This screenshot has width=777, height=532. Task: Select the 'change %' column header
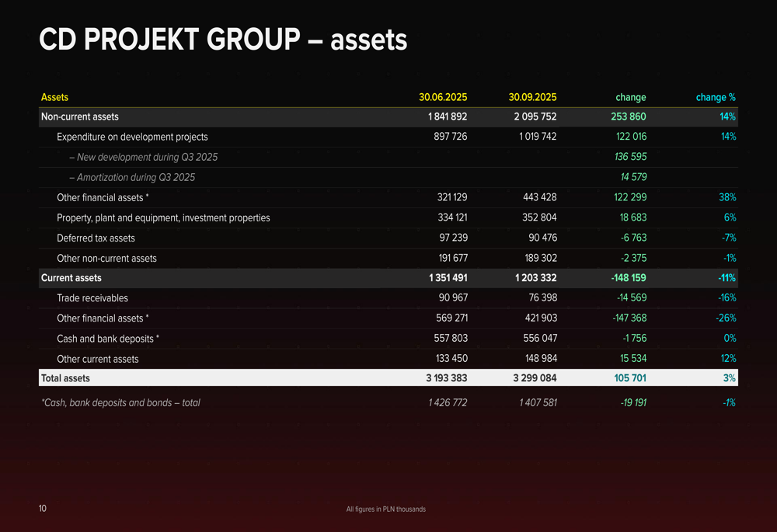coord(716,97)
